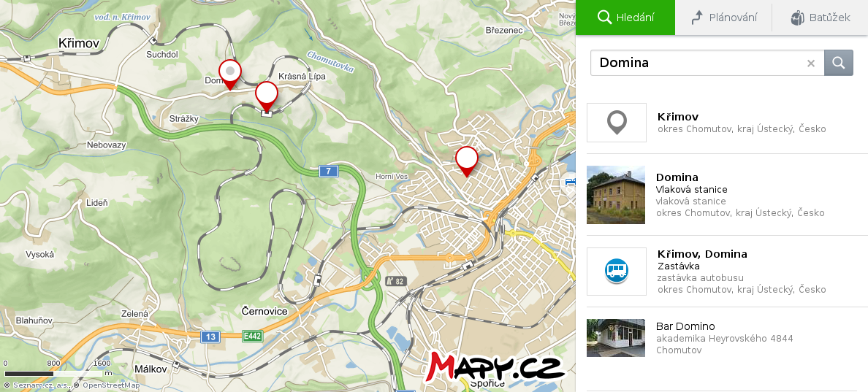Click the magnifier search button

point(838,63)
